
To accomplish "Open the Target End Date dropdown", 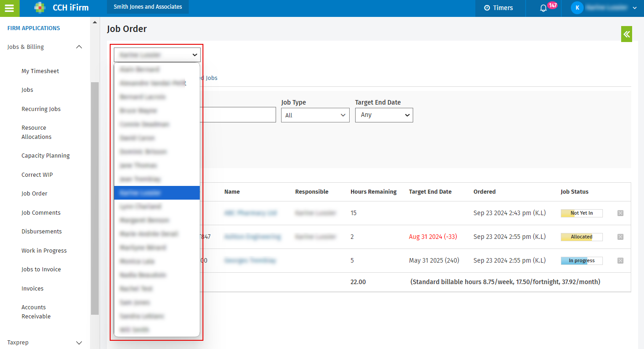I will pos(384,115).
